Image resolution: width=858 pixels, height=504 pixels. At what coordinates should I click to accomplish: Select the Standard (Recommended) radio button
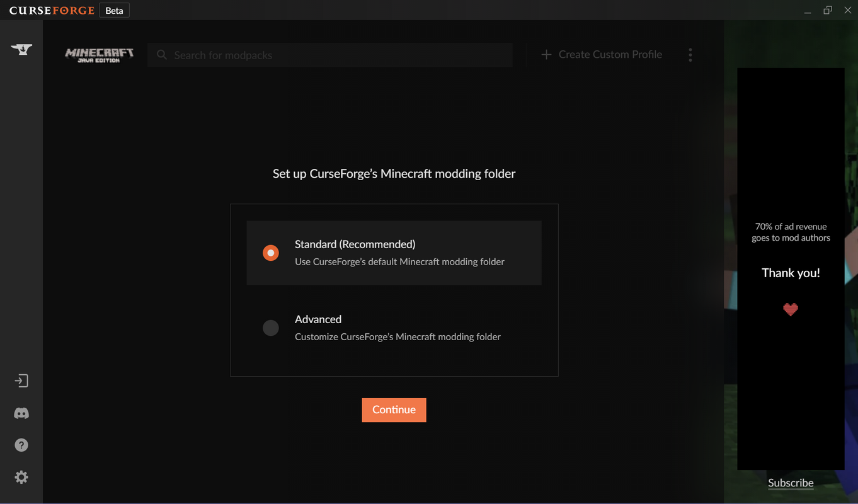(x=271, y=253)
